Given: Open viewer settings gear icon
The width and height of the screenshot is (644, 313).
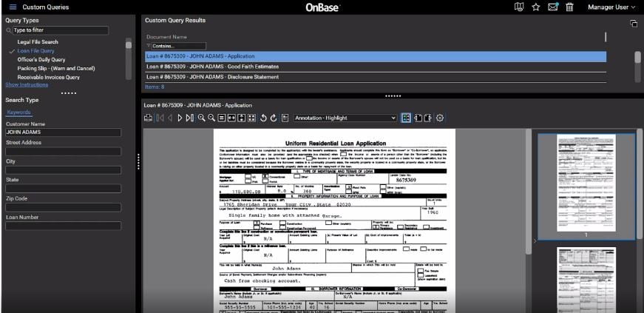Looking at the screenshot, I should click(440, 118).
